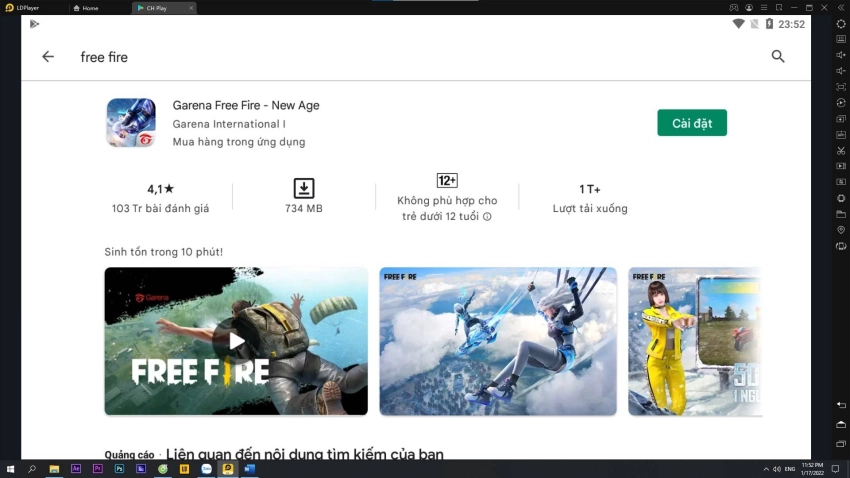Screen dimensions: 850x478
Task: Click Android recent apps button in sidebar
Action: pyautogui.click(x=841, y=444)
